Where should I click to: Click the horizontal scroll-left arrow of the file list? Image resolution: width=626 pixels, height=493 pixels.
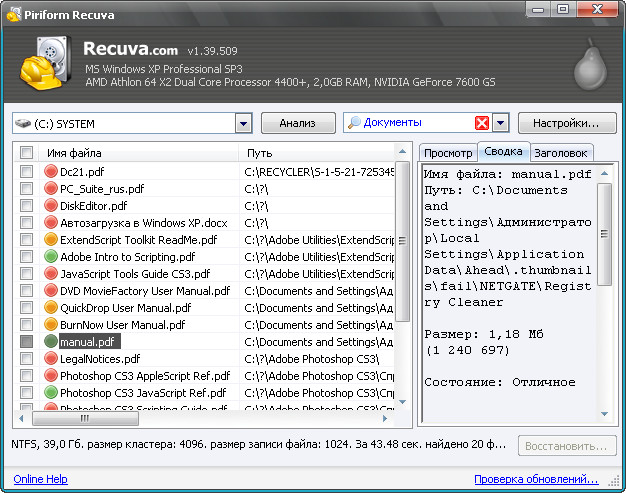tap(21, 418)
